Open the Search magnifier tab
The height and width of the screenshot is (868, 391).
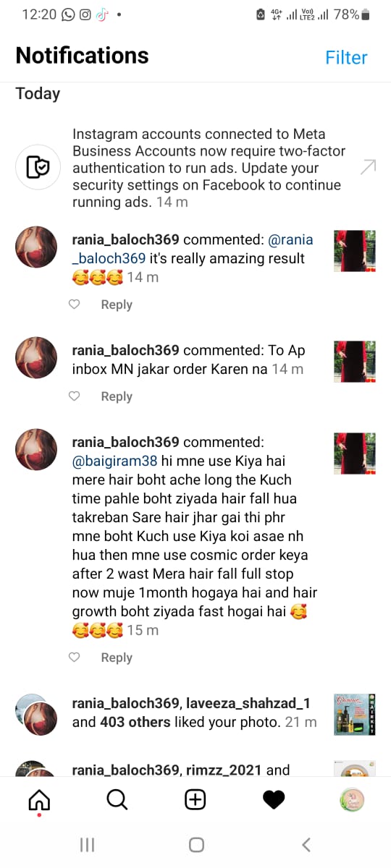coord(117,799)
